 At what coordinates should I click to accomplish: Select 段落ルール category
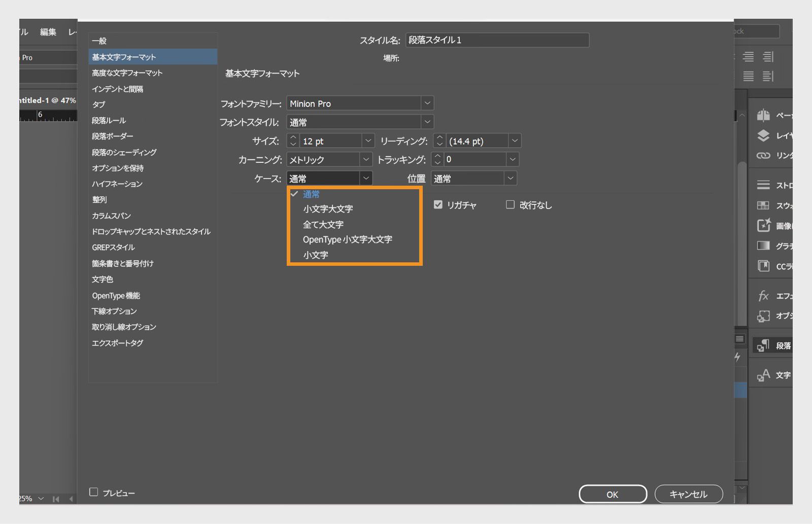tap(153, 120)
